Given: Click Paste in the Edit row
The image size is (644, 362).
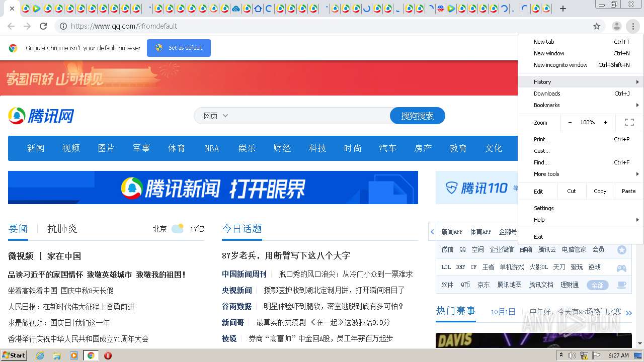Looking at the screenshot, I should click(628, 191).
